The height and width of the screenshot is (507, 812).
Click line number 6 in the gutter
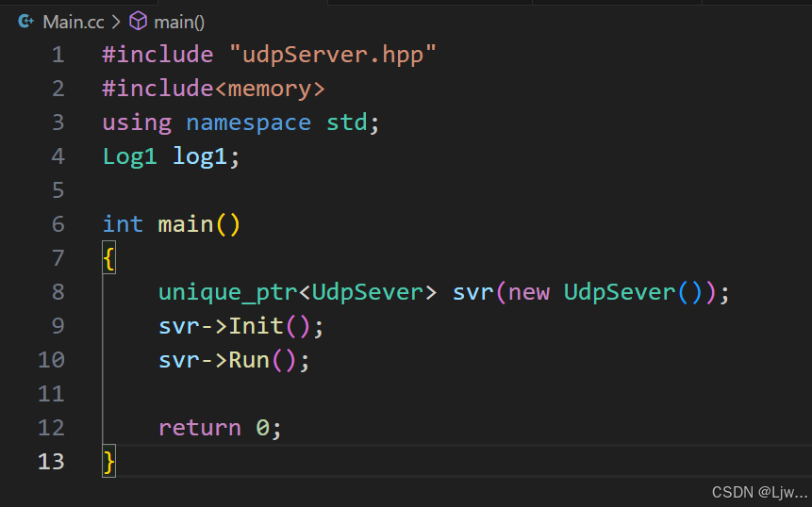pos(58,224)
